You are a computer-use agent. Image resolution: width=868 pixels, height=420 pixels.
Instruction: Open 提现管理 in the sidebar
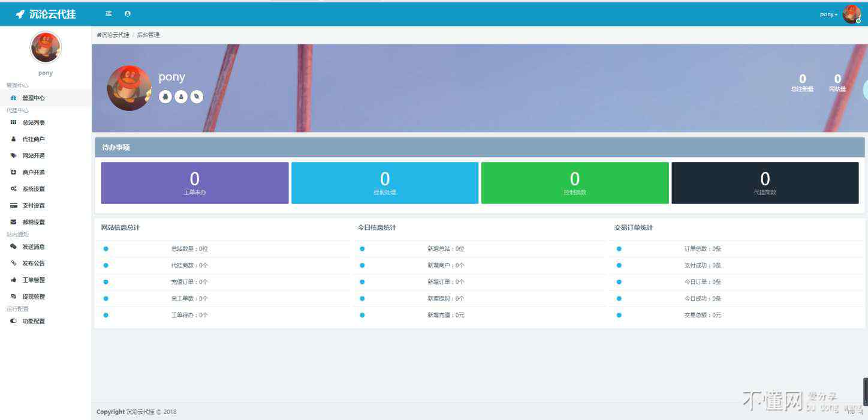(x=46, y=296)
